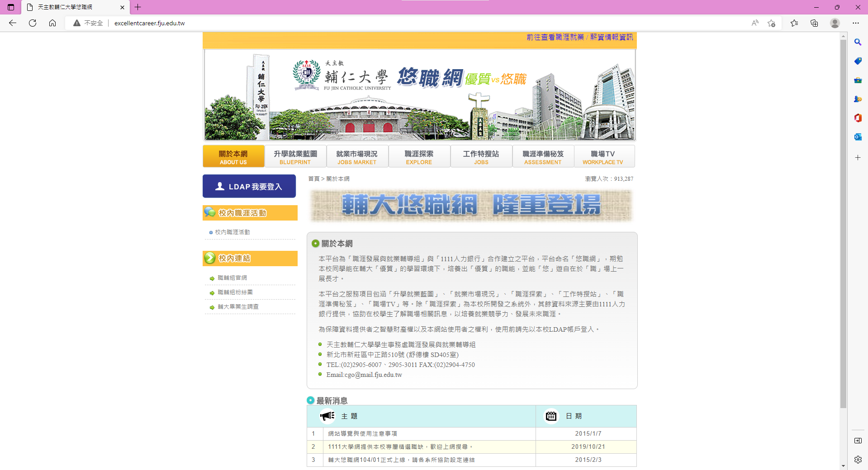This screenshot has width=868, height=470.
Task: Open 前往查看職涯就業/薪資情報資訊 link
Action: point(579,37)
